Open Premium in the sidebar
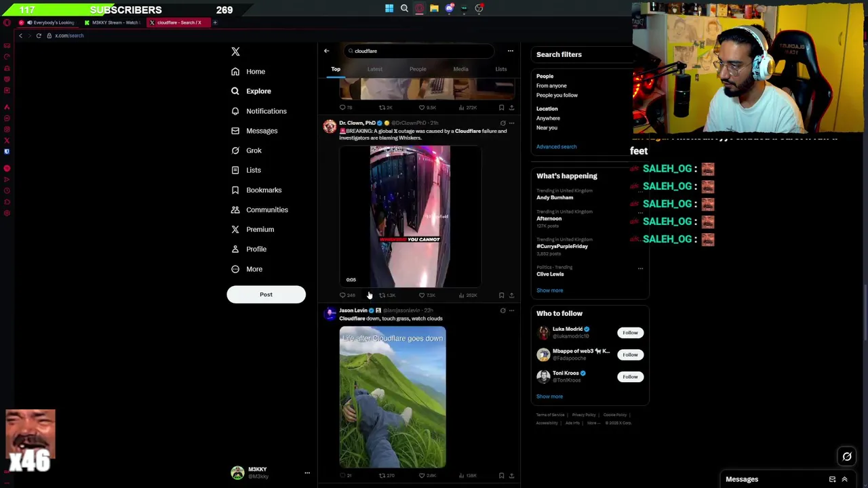This screenshot has width=868, height=488. pos(252,229)
